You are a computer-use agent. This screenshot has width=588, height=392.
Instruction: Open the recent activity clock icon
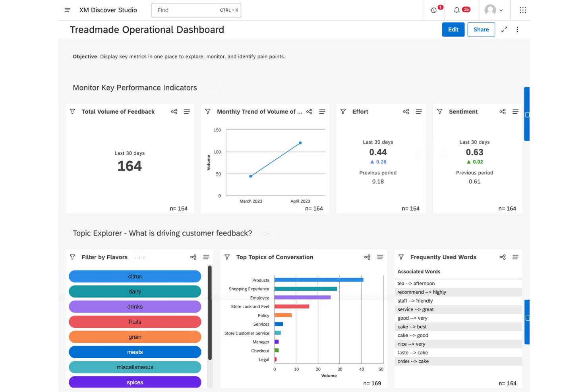pyautogui.click(x=434, y=10)
